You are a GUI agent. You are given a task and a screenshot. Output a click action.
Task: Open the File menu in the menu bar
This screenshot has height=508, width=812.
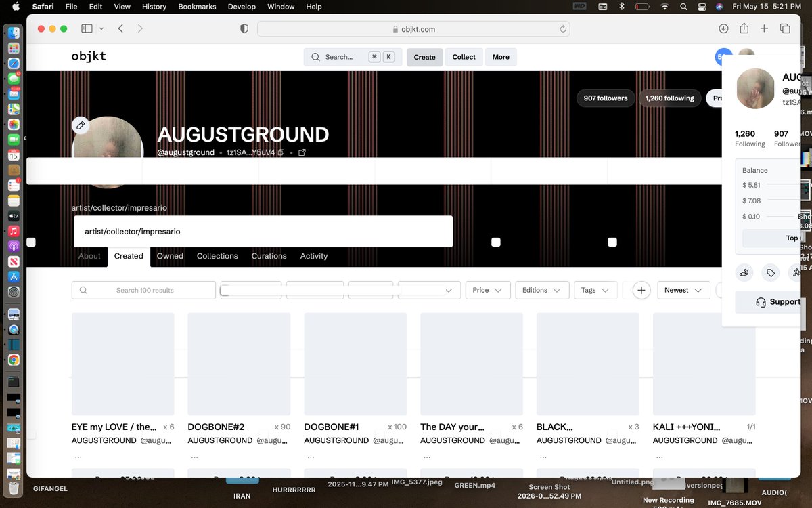tap(71, 7)
